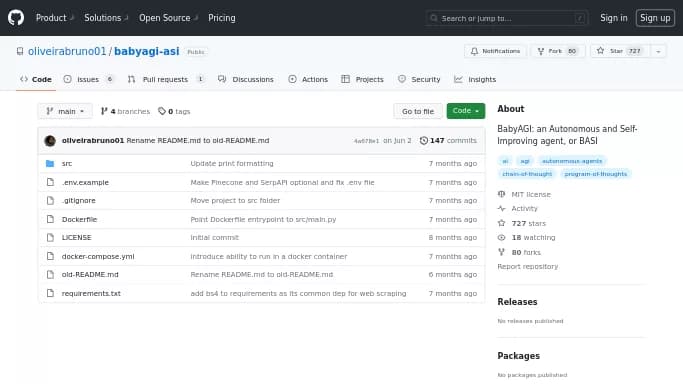Image resolution: width=683 pixels, height=384 pixels.
Task: View the 0 tags link
Action: 174,111
